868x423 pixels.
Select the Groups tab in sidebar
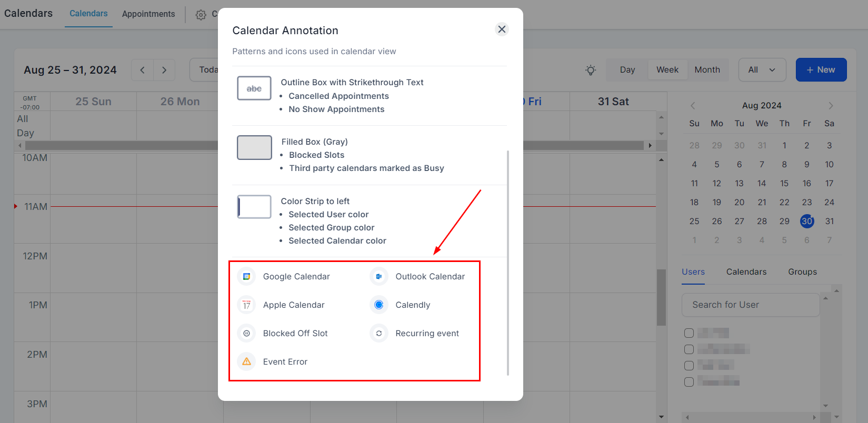[x=802, y=272]
